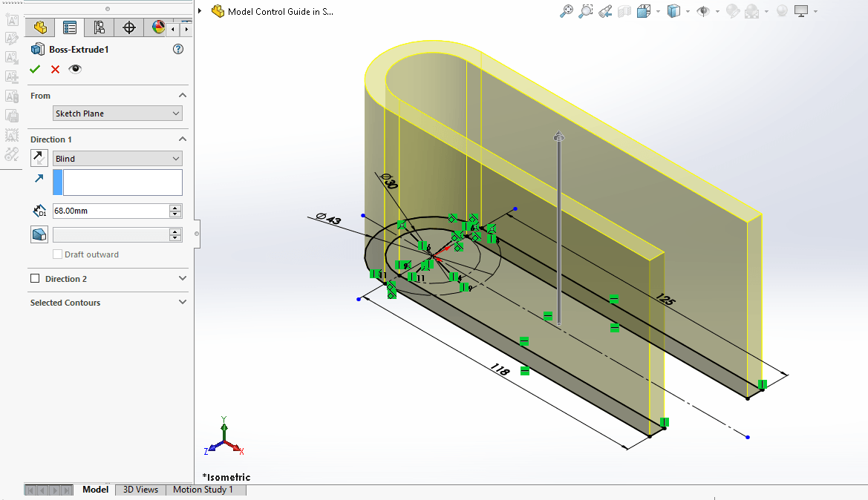Open the View Orientation cube icon
Viewport: 868px width, 500px height.
(x=642, y=10)
